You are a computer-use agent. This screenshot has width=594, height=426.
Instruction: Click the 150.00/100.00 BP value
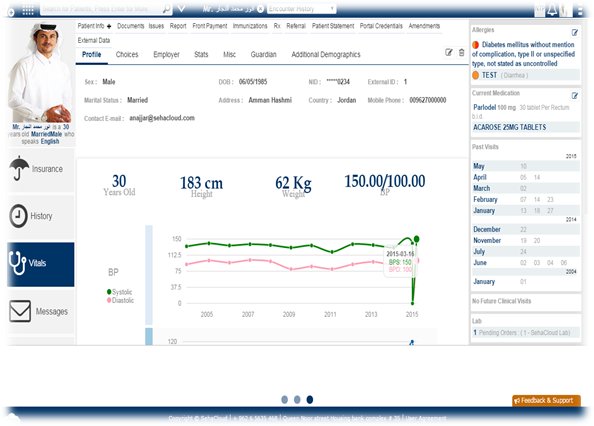385,181
